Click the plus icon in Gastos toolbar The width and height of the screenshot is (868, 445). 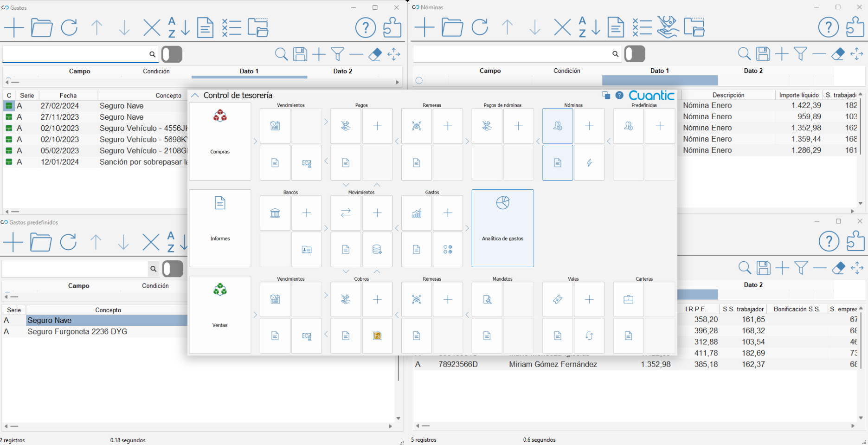(14, 28)
